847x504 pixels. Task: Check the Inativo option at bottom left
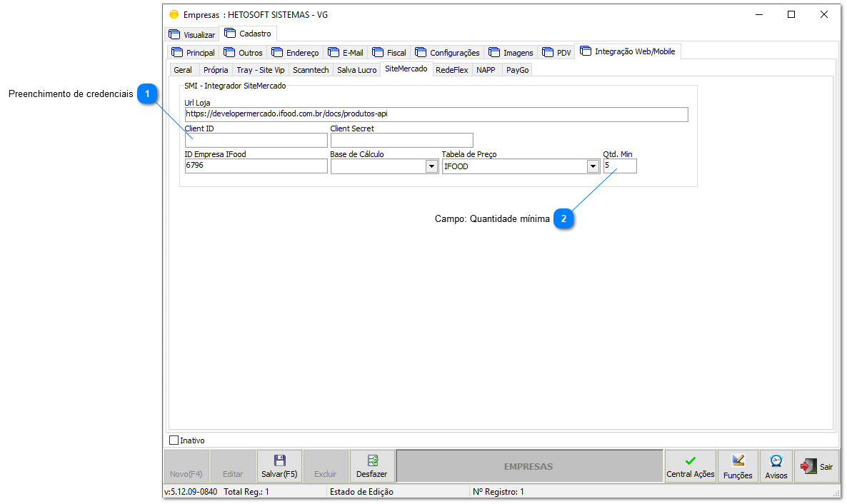[x=173, y=440]
